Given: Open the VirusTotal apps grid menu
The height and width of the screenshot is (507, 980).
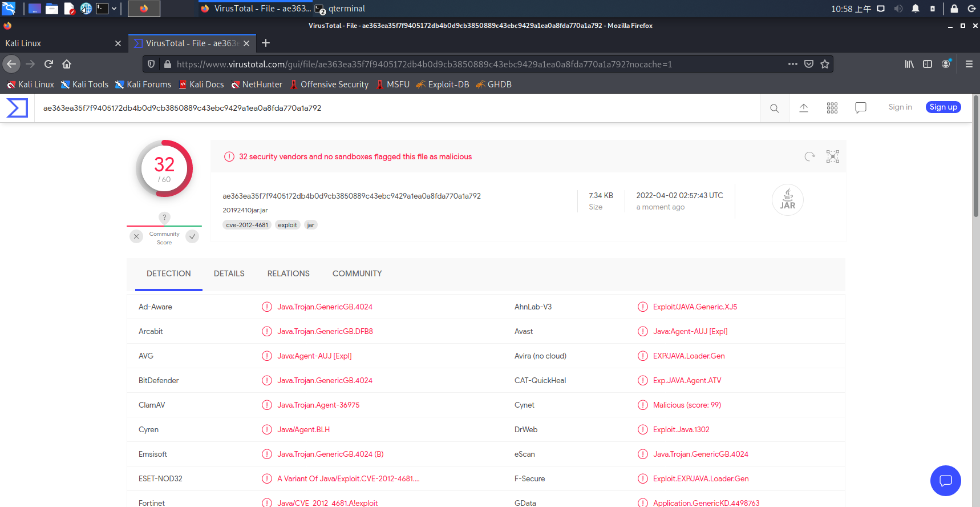Looking at the screenshot, I should click(832, 108).
